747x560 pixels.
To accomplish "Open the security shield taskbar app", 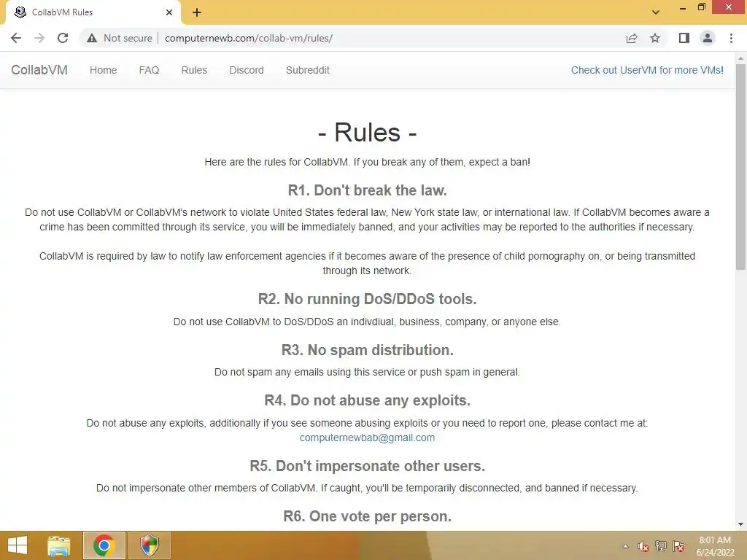I will [x=149, y=545].
